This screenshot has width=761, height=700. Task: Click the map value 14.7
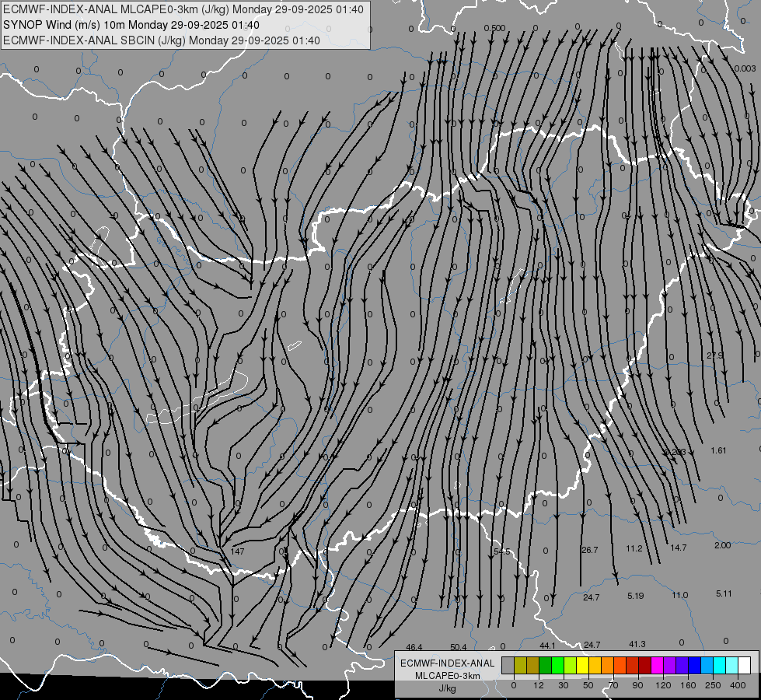678,548
